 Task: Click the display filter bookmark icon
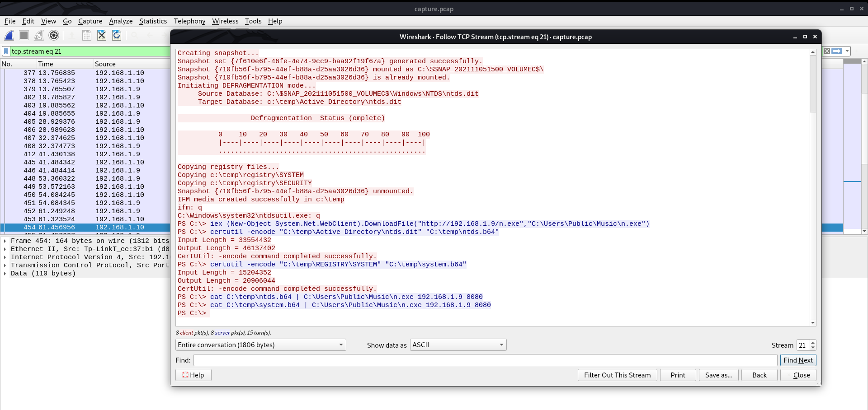[x=6, y=51]
